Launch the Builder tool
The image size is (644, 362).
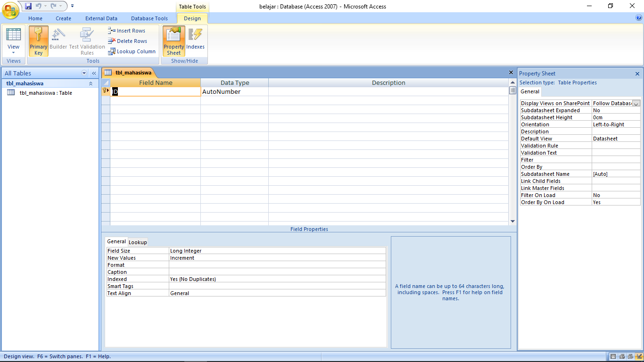(x=58, y=41)
